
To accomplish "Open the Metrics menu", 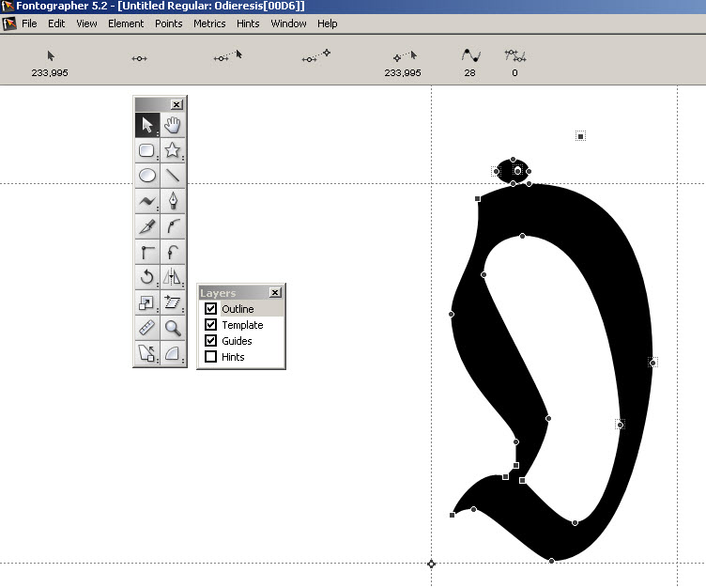I will tap(209, 23).
